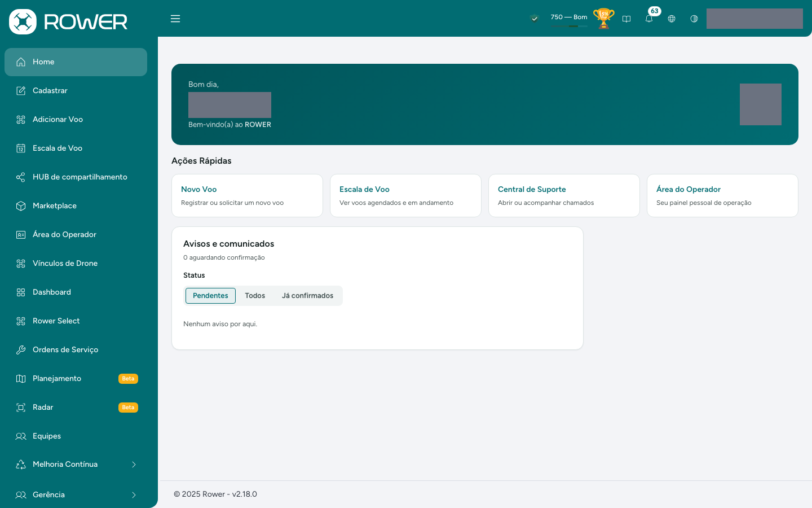Viewport: 812px width, 508px height.
Task: Open the notifications bell icon
Action: click(649, 19)
